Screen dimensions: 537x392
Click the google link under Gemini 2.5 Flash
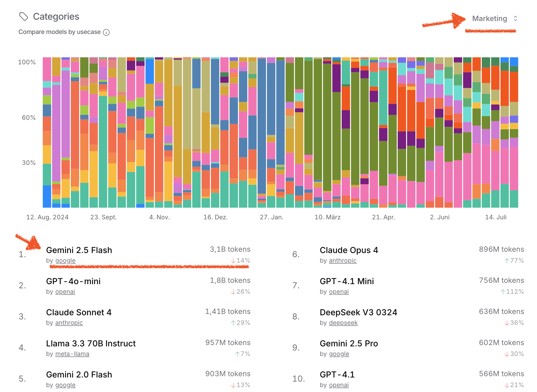[65, 261]
